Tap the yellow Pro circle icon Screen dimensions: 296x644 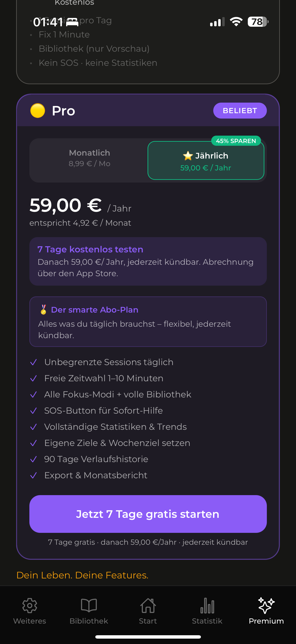click(38, 110)
